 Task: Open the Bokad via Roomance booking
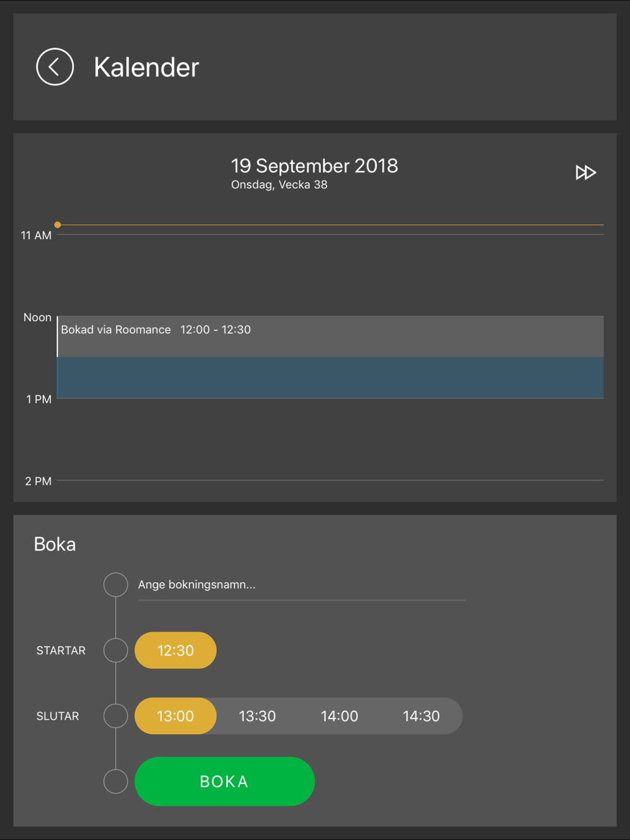pos(330,336)
